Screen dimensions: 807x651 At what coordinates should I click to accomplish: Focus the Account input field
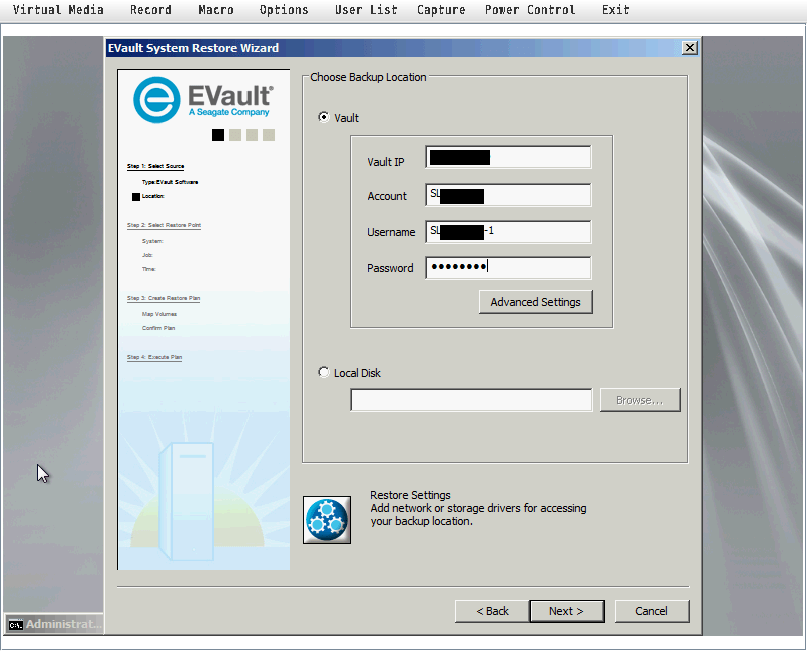(508, 195)
